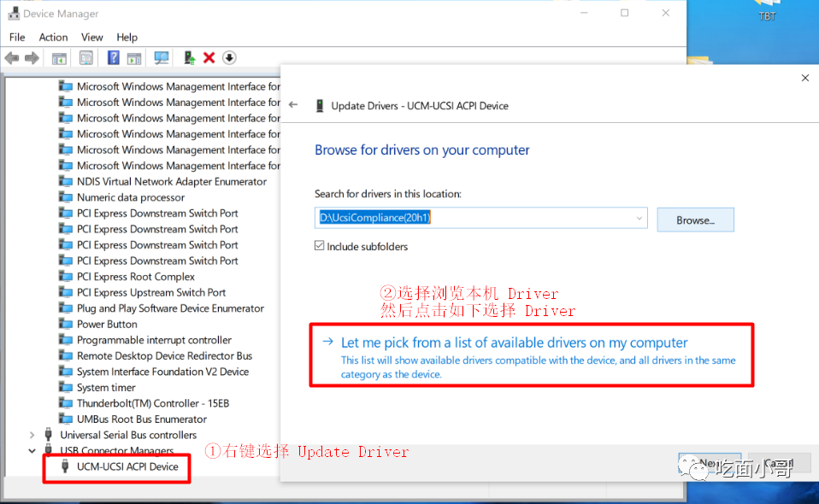Screen dimensions: 819x504
Task: Click the back arrow in Update Drivers dialog
Action: coord(293,105)
